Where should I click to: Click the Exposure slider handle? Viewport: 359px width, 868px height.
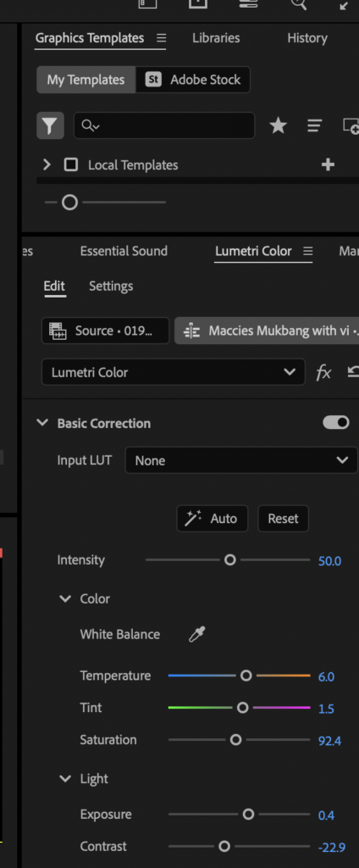pos(248,815)
